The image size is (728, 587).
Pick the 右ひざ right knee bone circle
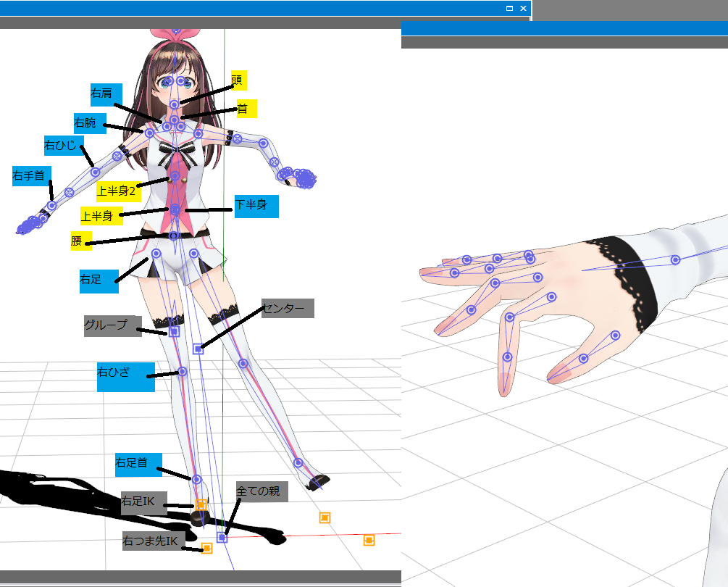click(183, 372)
